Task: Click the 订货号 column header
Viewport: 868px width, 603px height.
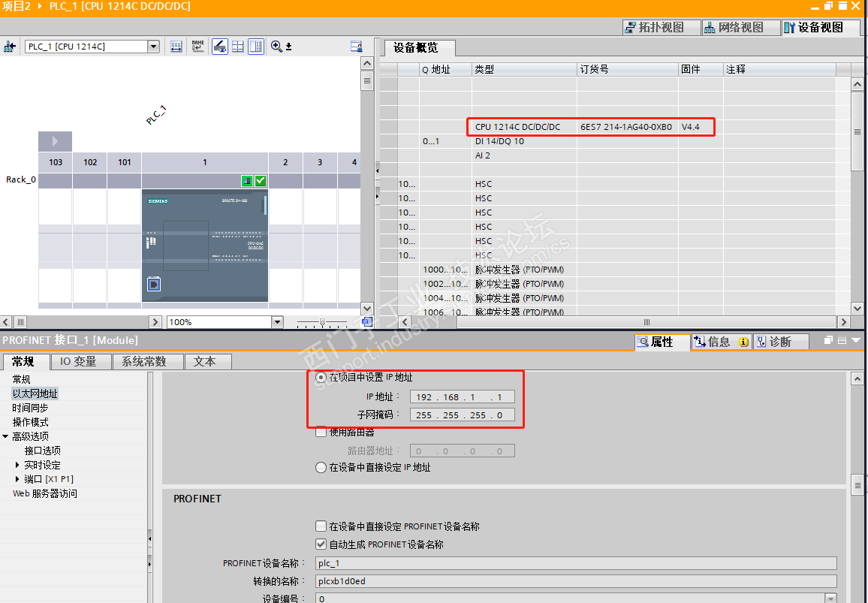Action: point(628,69)
